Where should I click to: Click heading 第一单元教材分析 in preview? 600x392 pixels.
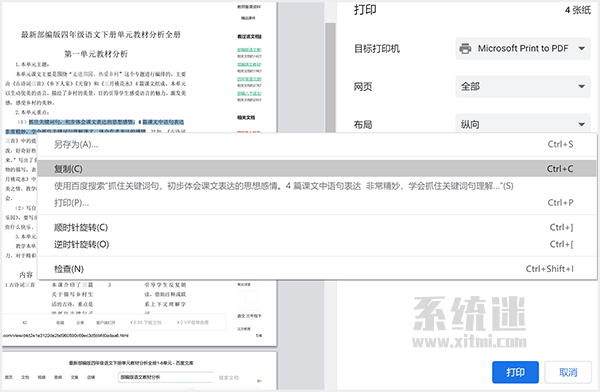click(96, 54)
